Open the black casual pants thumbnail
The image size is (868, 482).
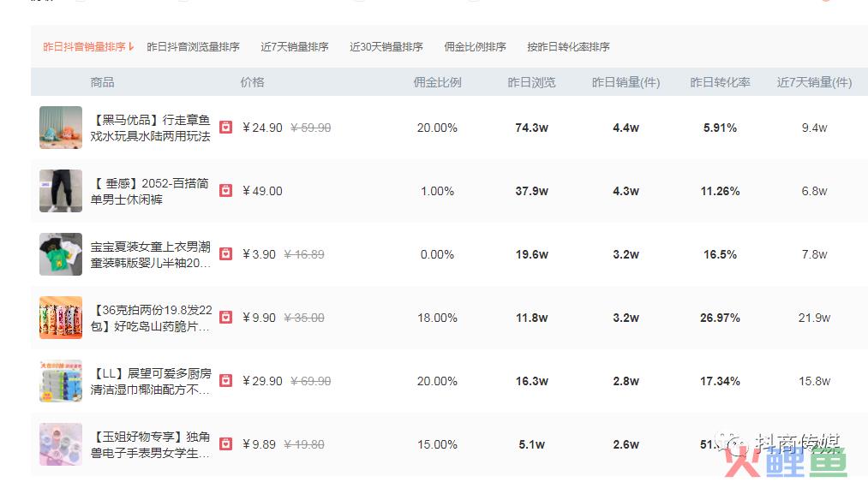point(61,191)
